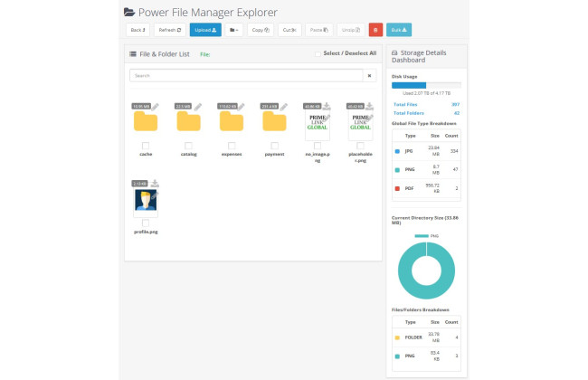Viewport: 588px width, 380px height.
Task: Click the disk usage progress bar
Action: pyautogui.click(x=426, y=86)
